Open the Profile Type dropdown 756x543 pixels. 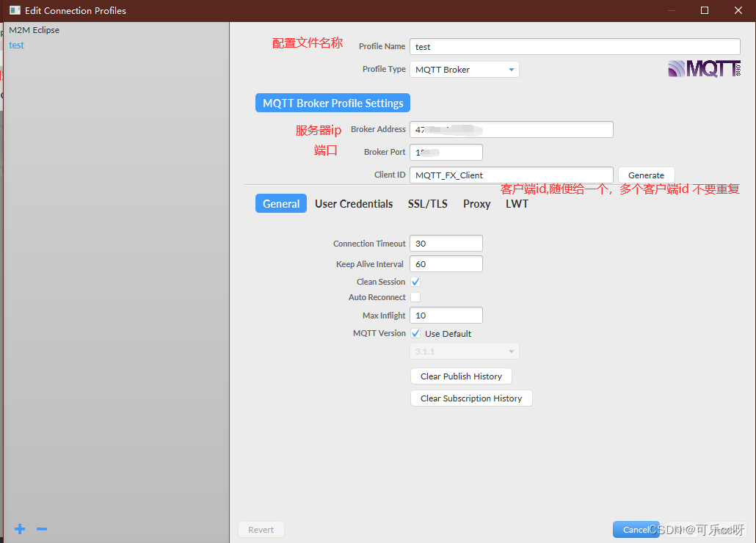coord(465,70)
